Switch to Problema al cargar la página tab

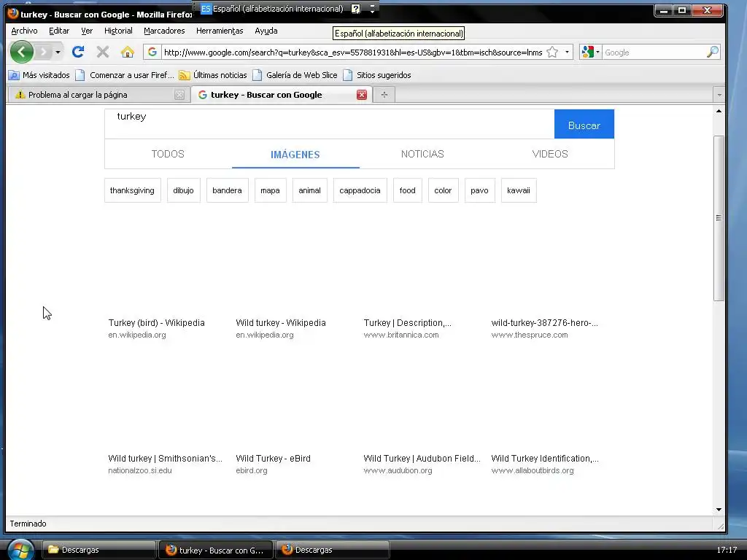pos(94,95)
